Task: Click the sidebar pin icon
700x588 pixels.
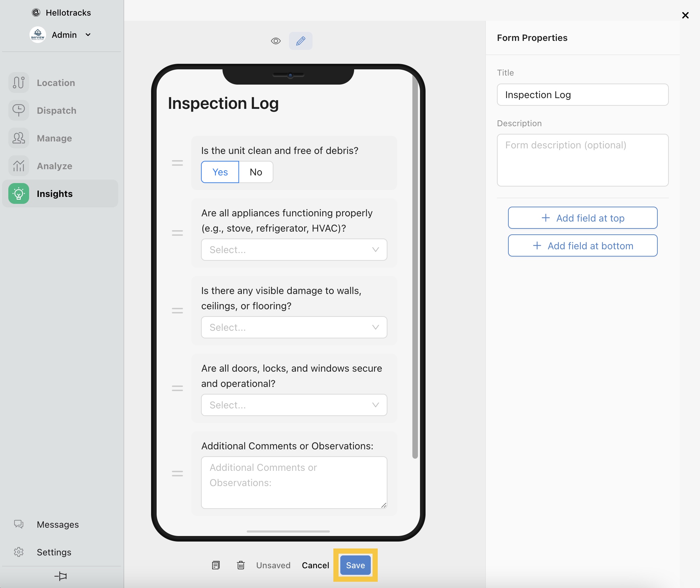Action: 61,576
